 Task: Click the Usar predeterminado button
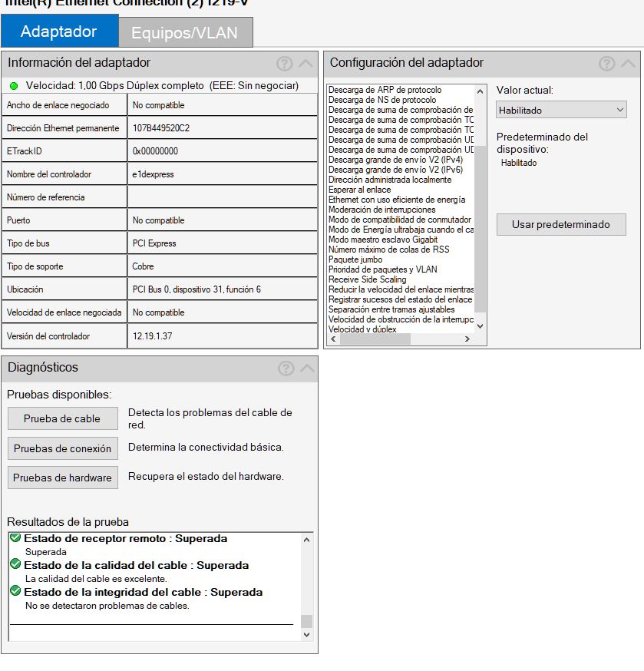click(x=561, y=225)
